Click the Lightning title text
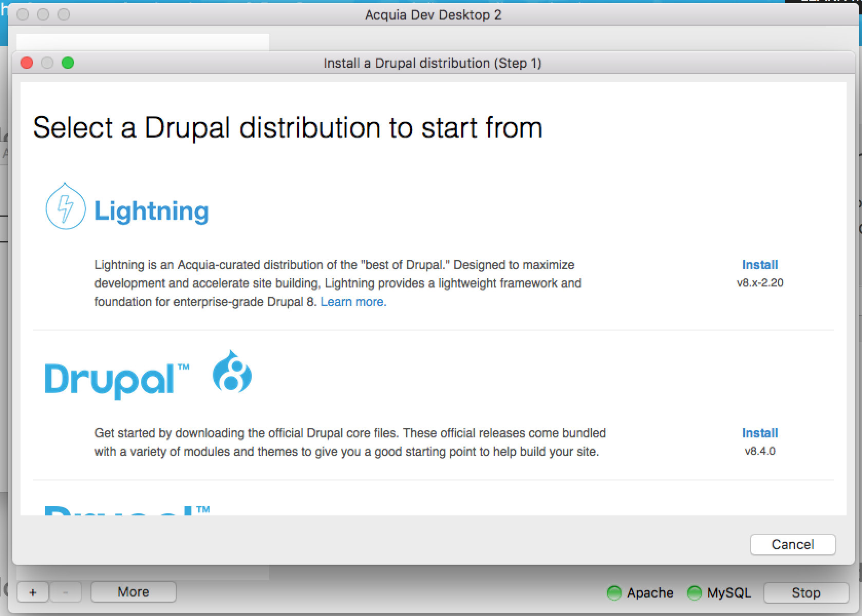The height and width of the screenshot is (616, 862). 152,211
